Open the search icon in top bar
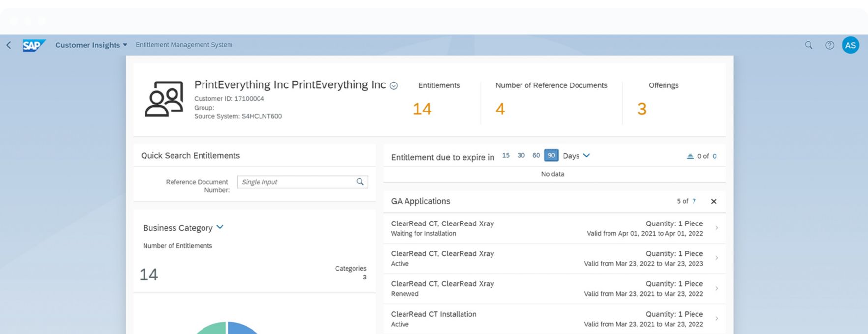This screenshot has width=868, height=334. point(808,45)
